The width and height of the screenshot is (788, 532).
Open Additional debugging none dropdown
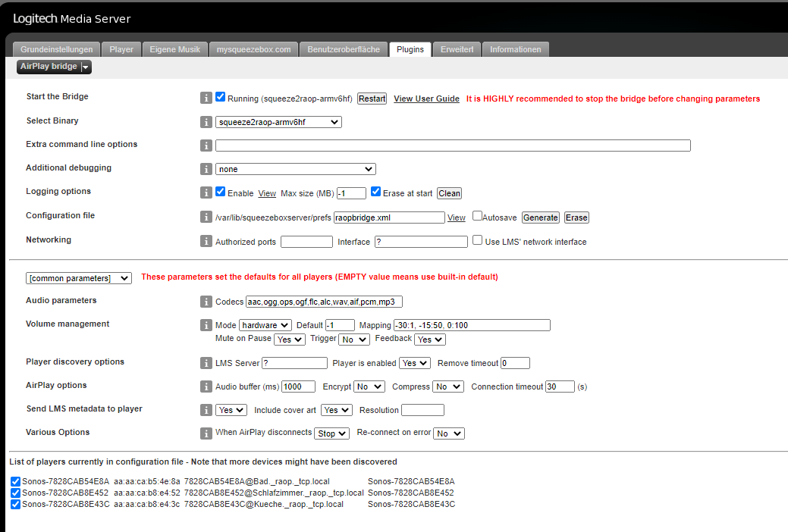pos(296,169)
